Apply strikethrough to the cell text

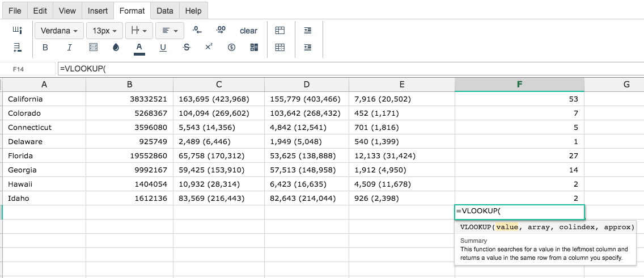click(187, 48)
